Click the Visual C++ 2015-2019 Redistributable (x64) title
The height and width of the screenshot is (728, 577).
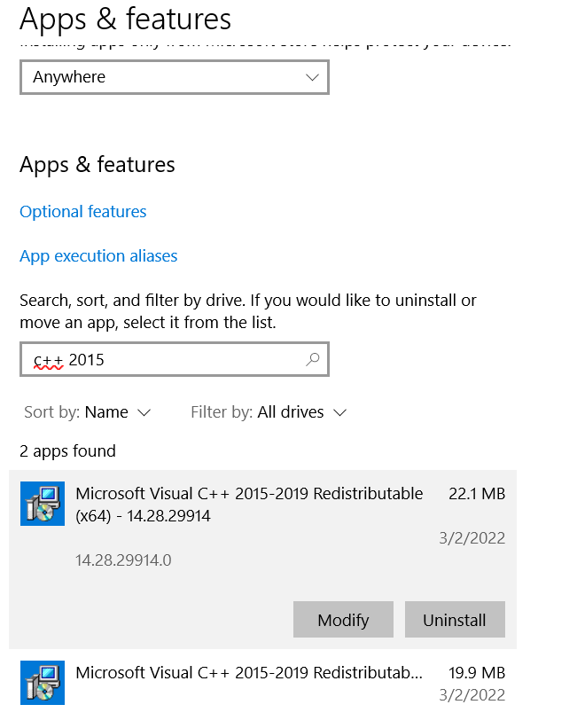249,505
